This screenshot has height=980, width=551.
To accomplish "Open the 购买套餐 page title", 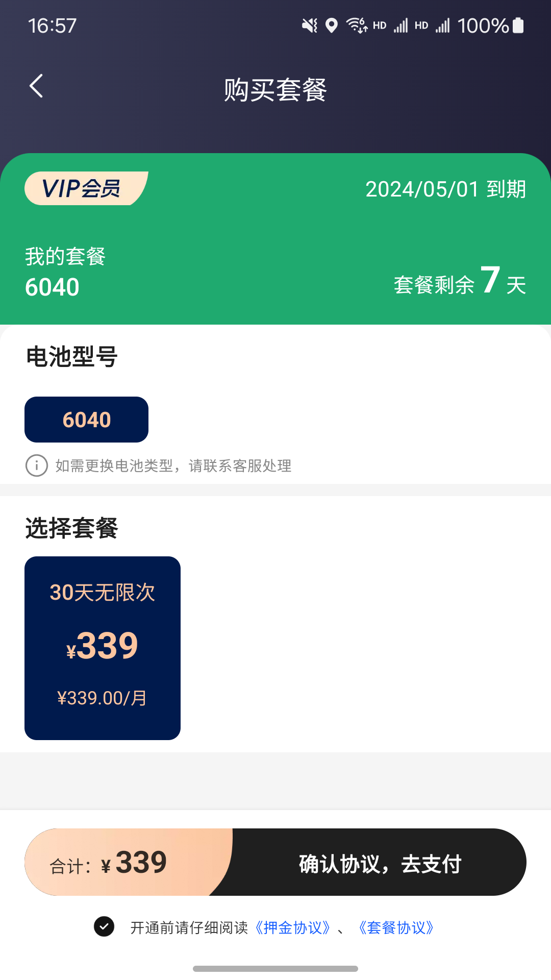I will coord(275,88).
